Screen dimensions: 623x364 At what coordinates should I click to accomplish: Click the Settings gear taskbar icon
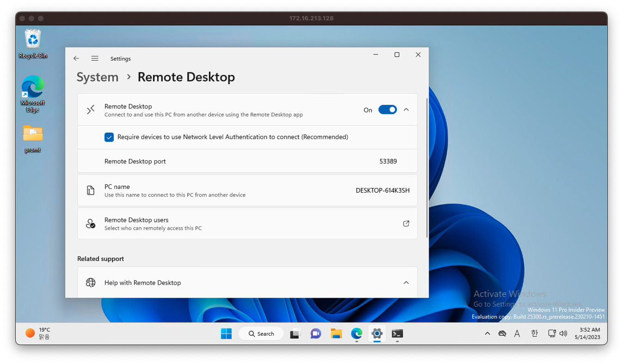(377, 334)
